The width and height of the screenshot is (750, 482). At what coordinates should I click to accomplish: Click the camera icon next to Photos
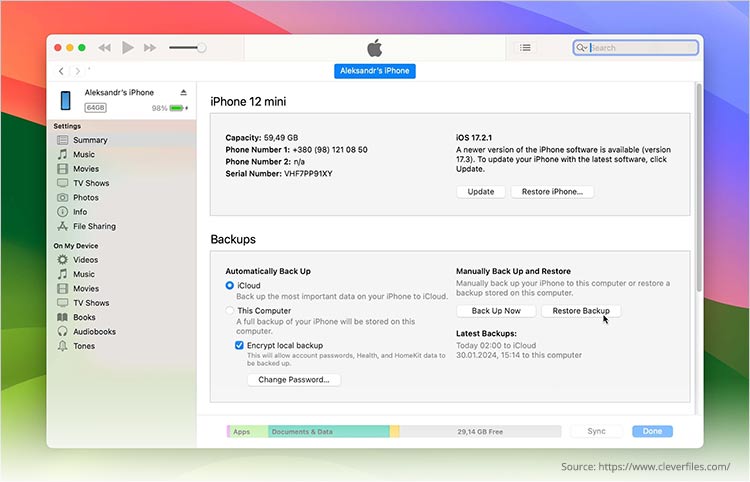point(62,197)
